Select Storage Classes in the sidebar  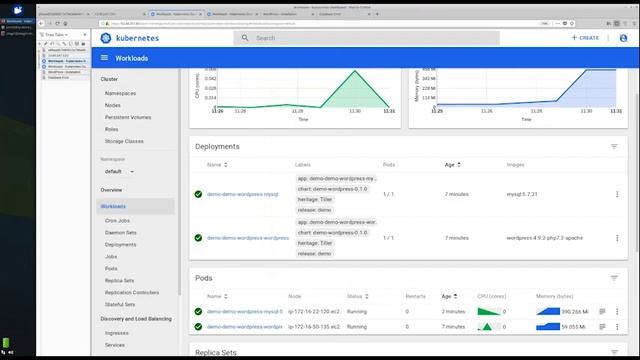pyautogui.click(x=124, y=141)
